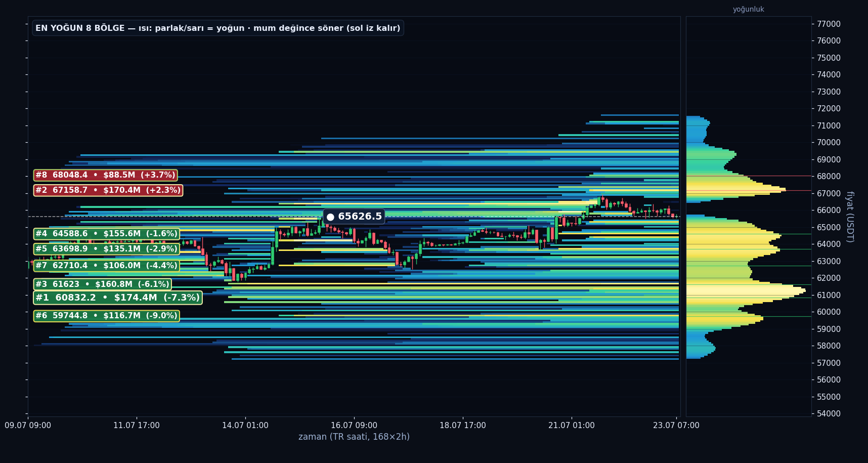Click the 55000 price axis label
868x463 pixels.
(x=829, y=397)
